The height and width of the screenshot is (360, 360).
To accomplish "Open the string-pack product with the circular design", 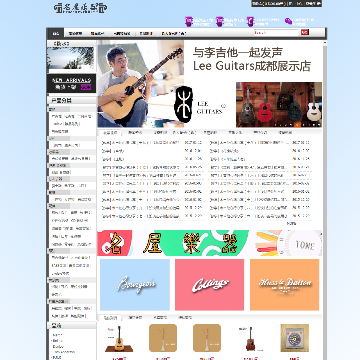I will [295, 338].
